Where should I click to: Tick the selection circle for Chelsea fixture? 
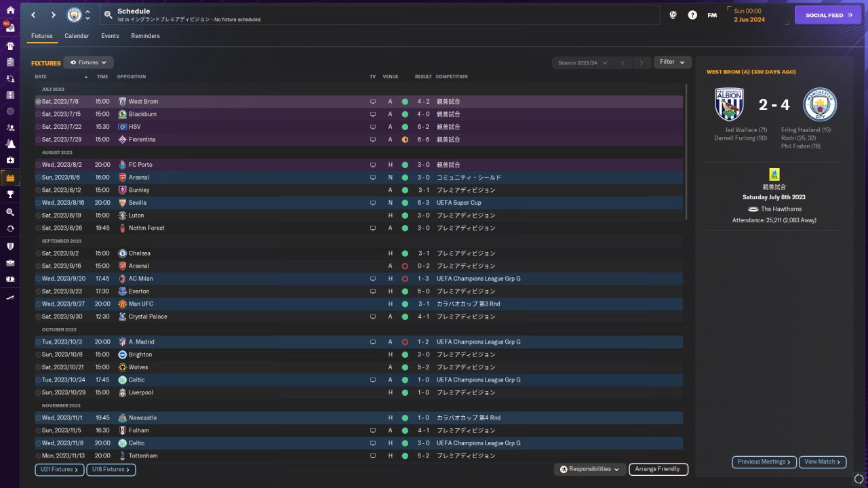point(39,253)
